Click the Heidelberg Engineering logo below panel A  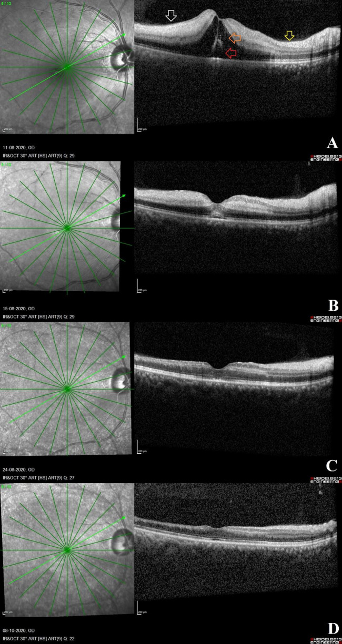(326, 158)
